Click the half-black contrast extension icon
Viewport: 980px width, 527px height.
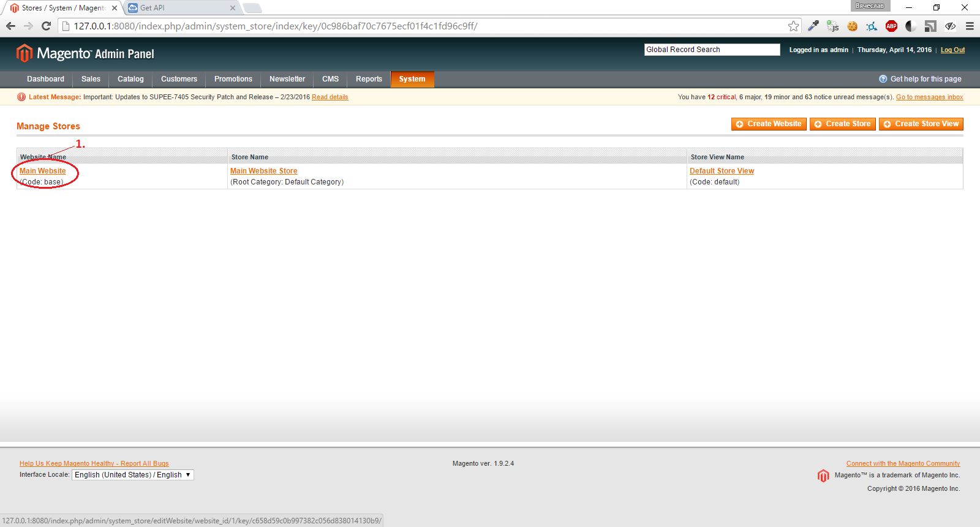coord(911,26)
